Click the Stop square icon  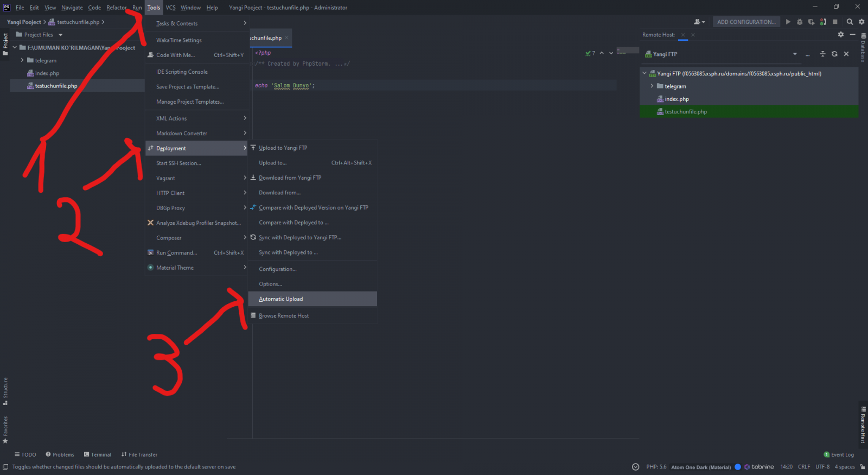835,22
